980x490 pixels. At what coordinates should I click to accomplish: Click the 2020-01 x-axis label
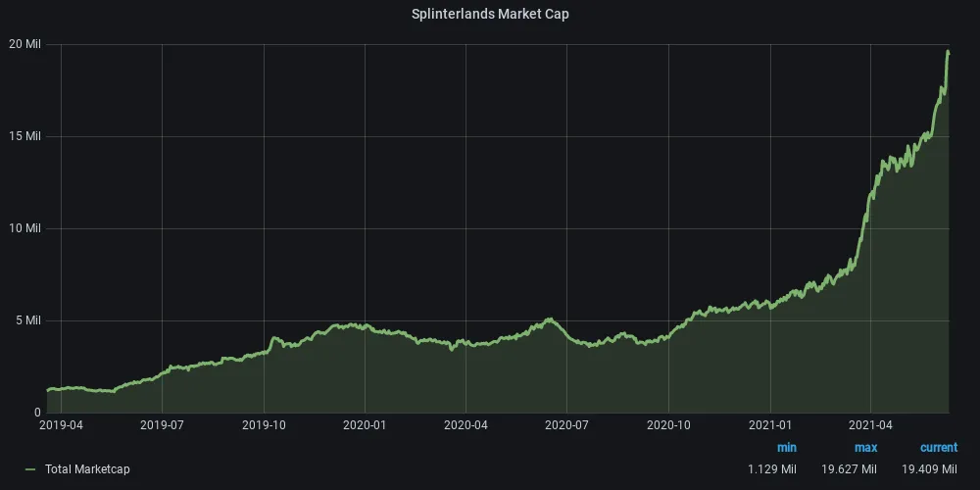(365, 425)
